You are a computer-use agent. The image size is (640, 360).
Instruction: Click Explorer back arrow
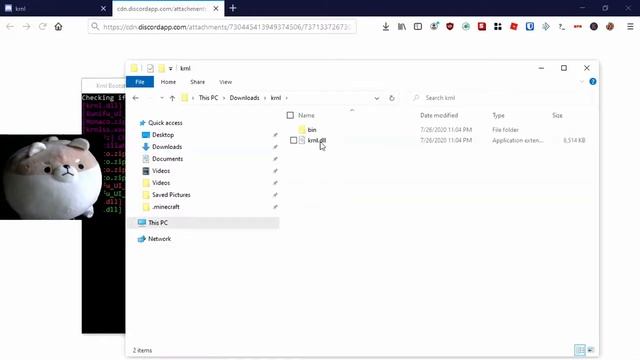click(136, 98)
